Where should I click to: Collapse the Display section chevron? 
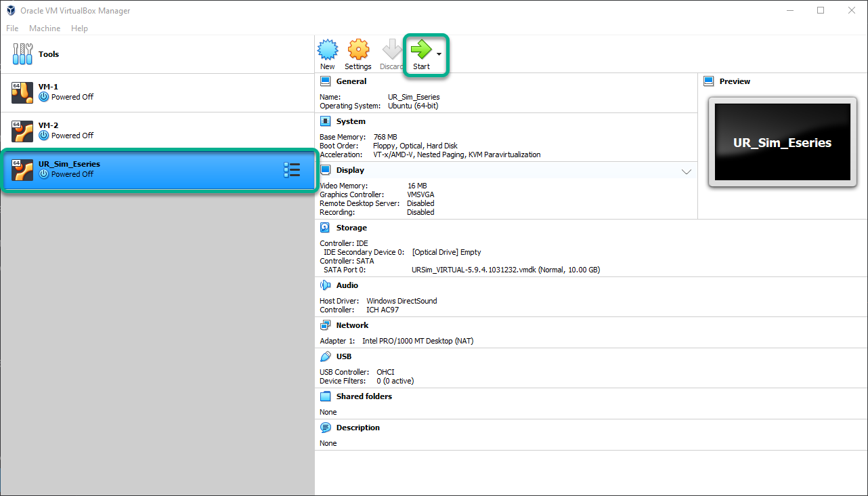pyautogui.click(x=687, y=171)
